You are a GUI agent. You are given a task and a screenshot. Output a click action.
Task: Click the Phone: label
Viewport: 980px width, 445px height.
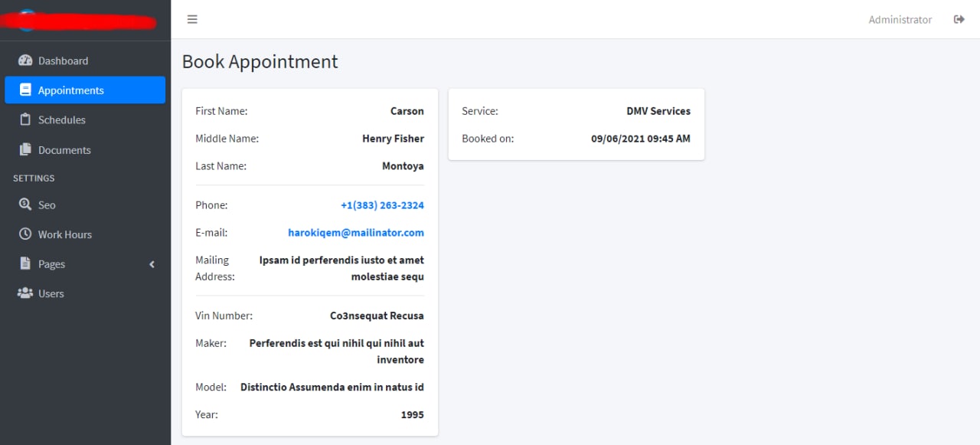(211, 205)
